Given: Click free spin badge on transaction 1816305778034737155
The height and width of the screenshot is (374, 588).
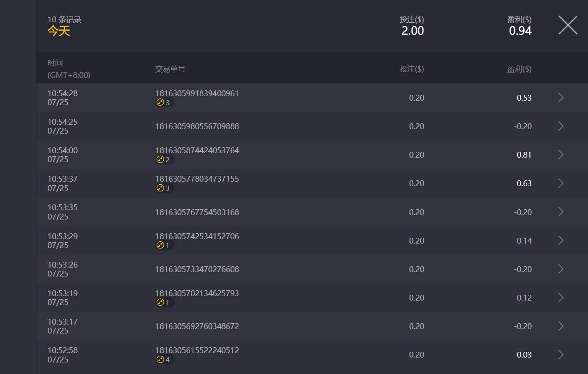Looking at the screenshot, I should (x=164, y=188).
